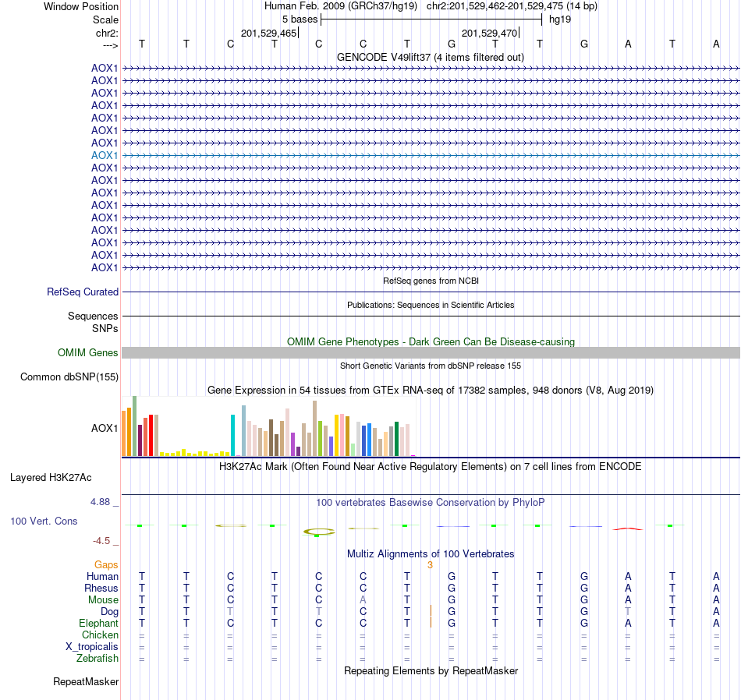Image resolution: width=741 pixels, height=700 pixels.
Task: Click the Zebrafish species label
Action: point(97,658)
